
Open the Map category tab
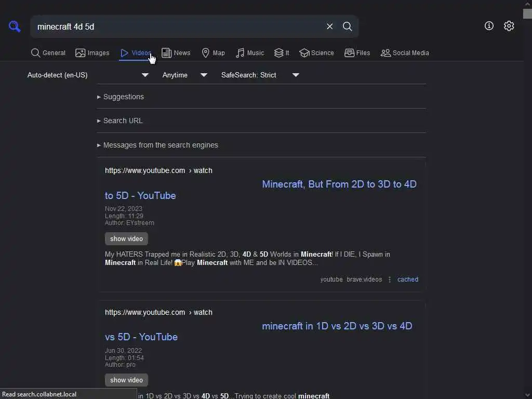point(213,53)
